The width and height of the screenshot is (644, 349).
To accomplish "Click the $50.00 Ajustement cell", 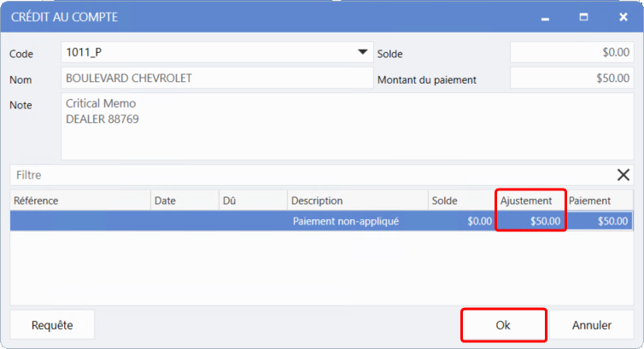I will (531, 221).
